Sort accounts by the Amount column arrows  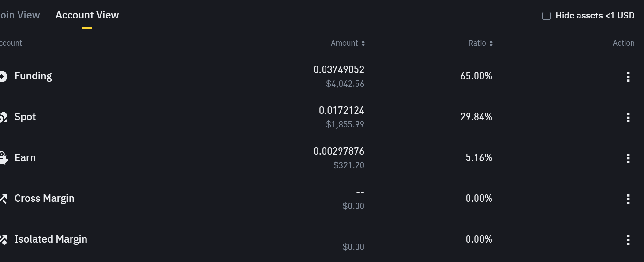(363, 43)
